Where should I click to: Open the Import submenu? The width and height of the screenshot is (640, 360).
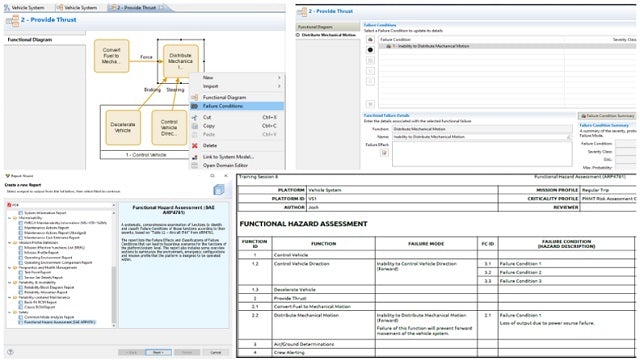237,86
